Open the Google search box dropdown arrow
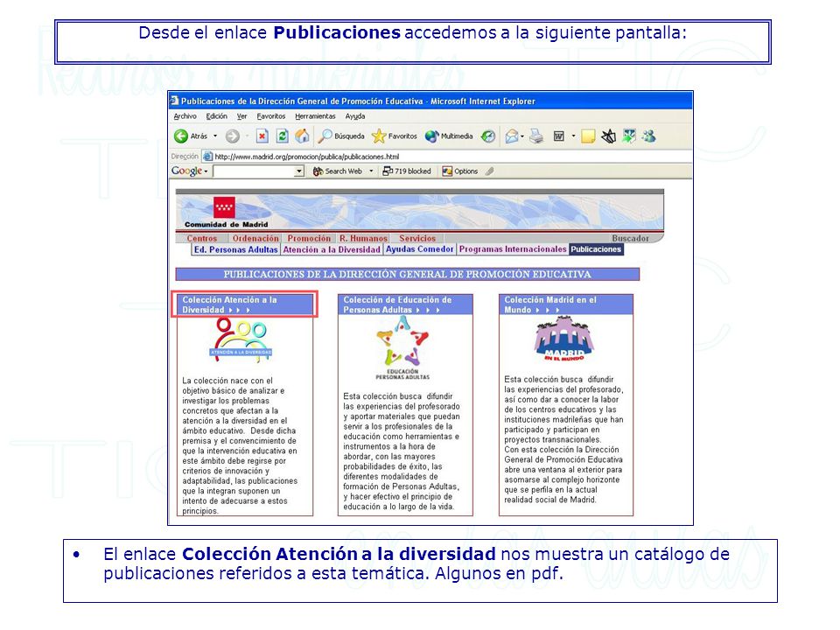This screenshot has height=630, width=840. (299, 171)
